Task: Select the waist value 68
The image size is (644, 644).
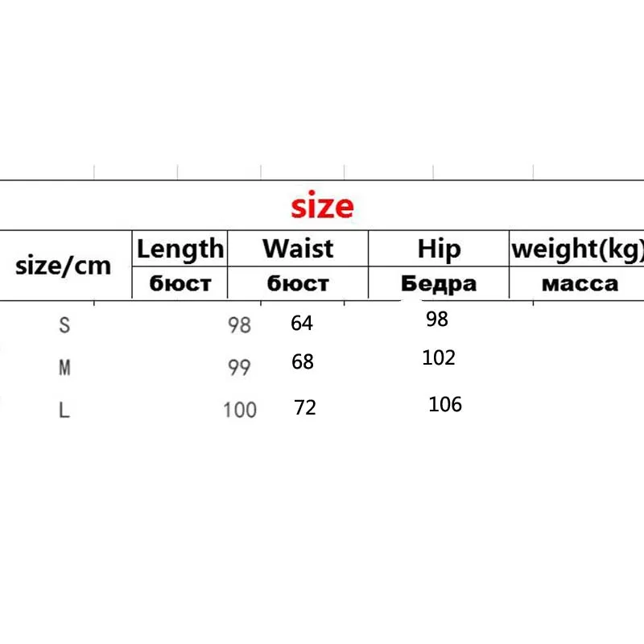Action: (x=303, y=361)
